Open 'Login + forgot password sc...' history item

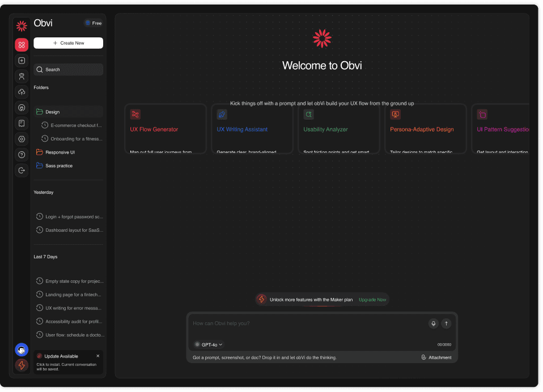pyautogui.click(x=69, y=217)
